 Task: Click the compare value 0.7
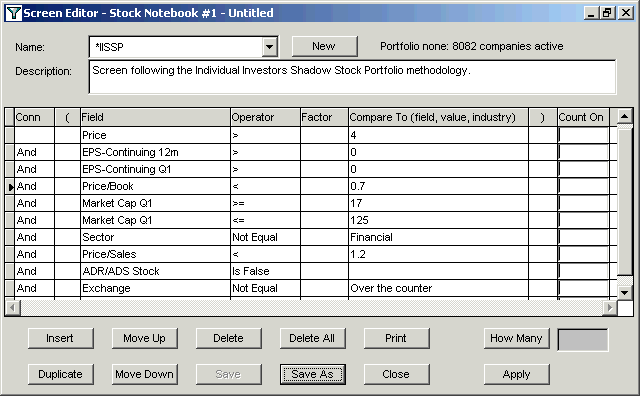pyautogui.click(x=438, y=186)
